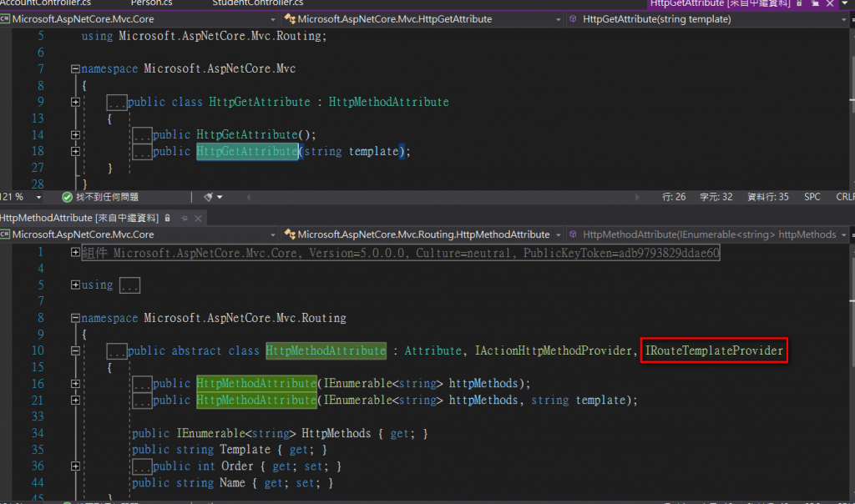Click the 行: 26 line indicator
This screenshot has height=504, width=855.
pos(674,197)
